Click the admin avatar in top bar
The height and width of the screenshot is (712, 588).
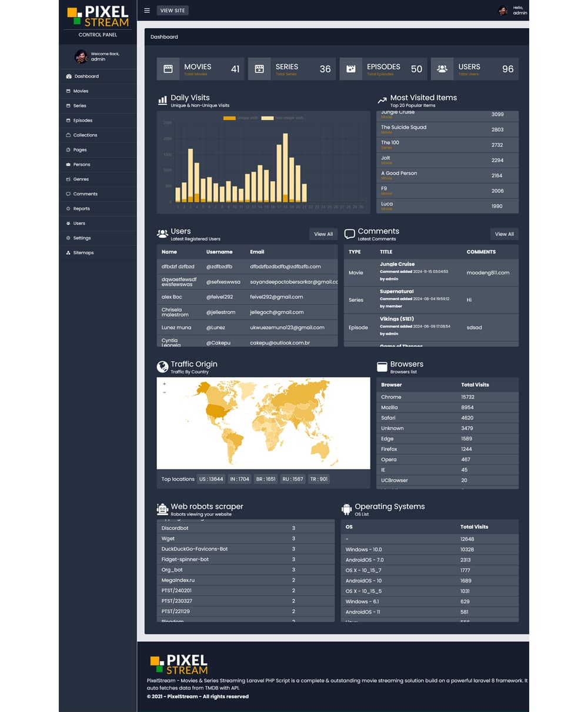(503, 11)
